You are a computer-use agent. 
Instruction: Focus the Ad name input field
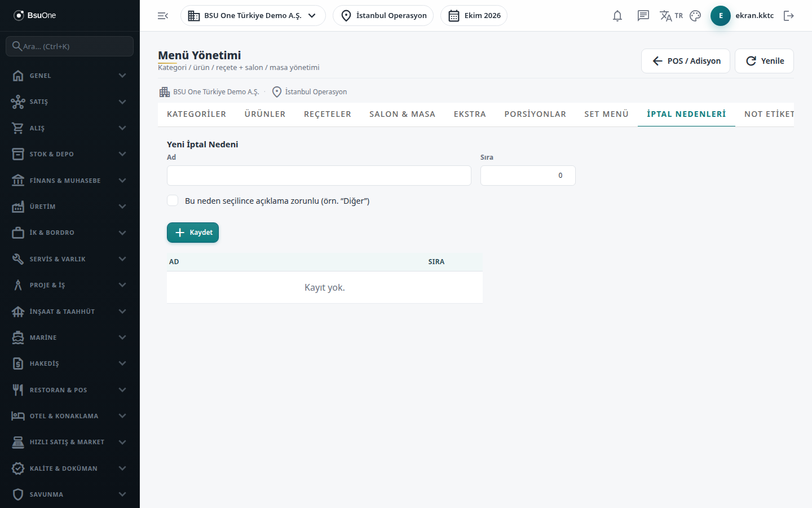(319, 176)
